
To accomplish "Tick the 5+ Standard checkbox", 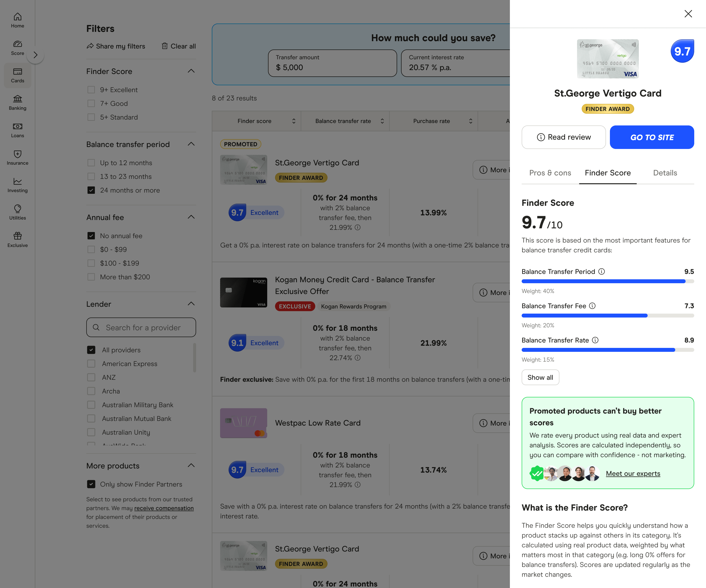I will click(91, 117).
